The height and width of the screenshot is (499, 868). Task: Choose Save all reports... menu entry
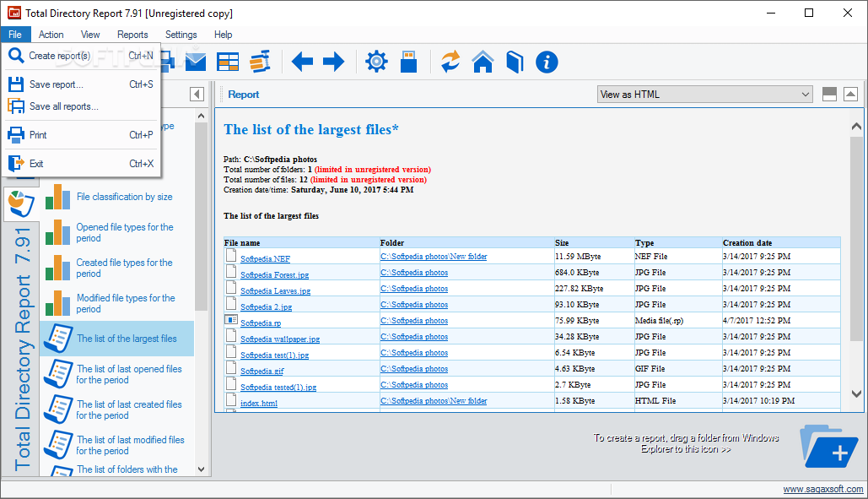click(x=82, y=106)
